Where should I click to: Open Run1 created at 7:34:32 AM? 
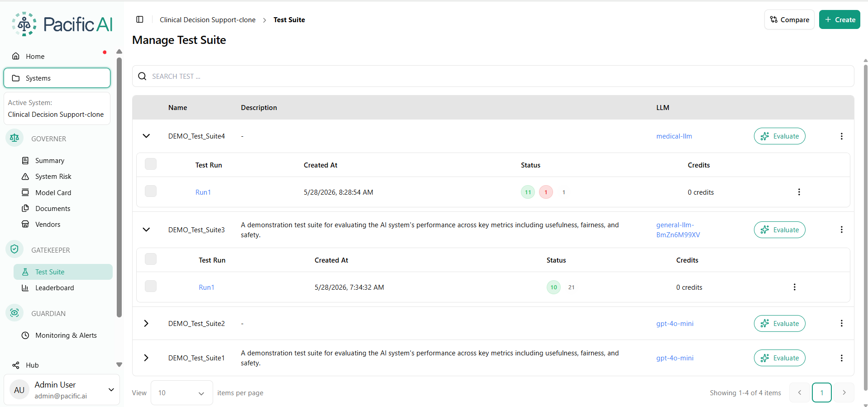pos(206,287)
